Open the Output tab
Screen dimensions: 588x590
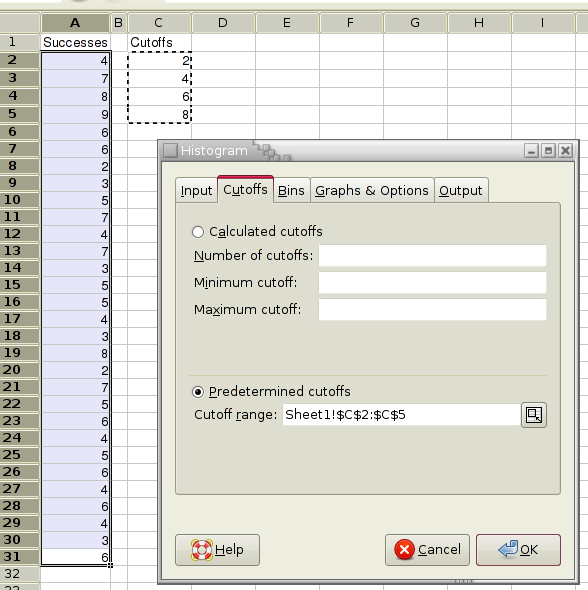pos(461,190)
